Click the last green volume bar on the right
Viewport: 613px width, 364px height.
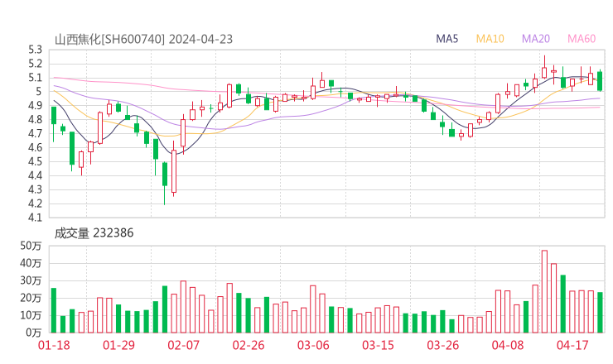coord(600,313)
